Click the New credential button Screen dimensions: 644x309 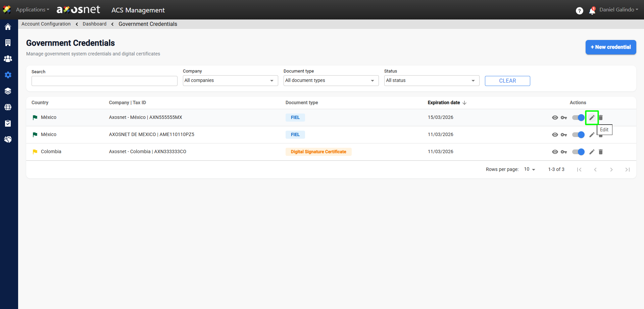point(610,47)
